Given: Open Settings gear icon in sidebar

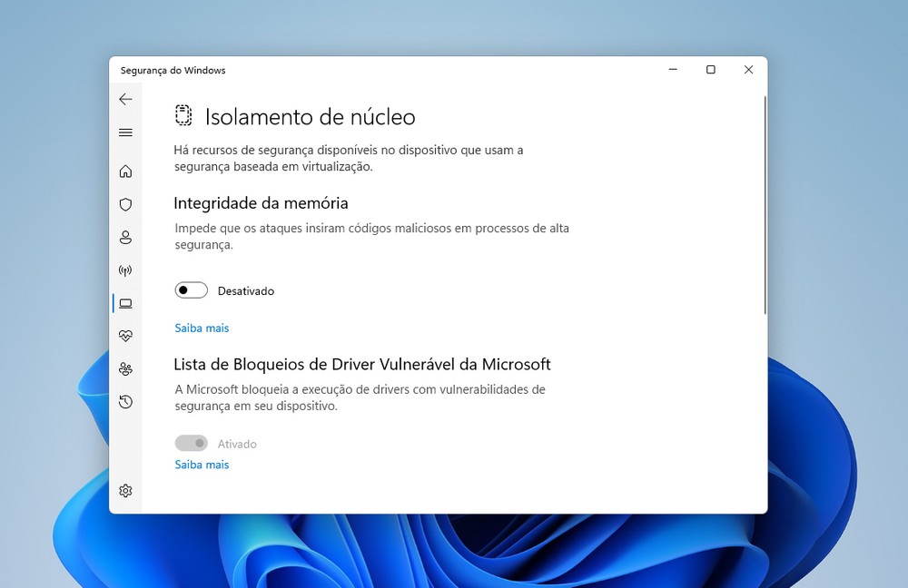Looking at the screenshot, I should (125, 491).
